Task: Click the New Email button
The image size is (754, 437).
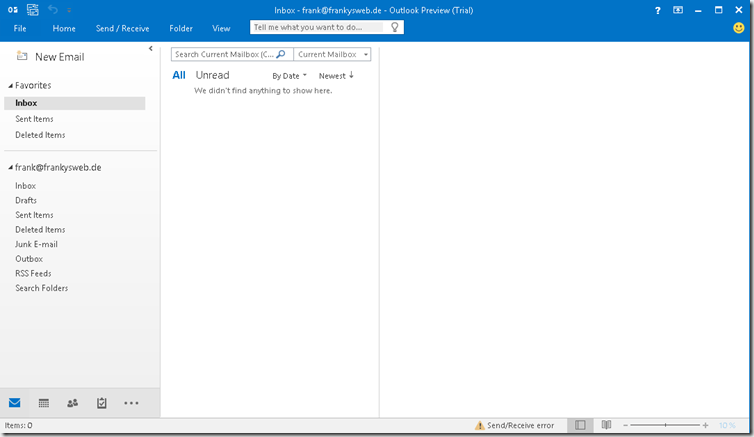Action: point(49,57)
